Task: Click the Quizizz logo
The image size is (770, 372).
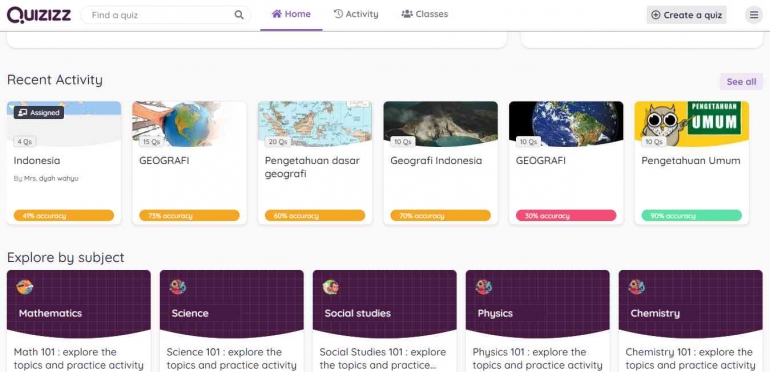Action: 39,15
